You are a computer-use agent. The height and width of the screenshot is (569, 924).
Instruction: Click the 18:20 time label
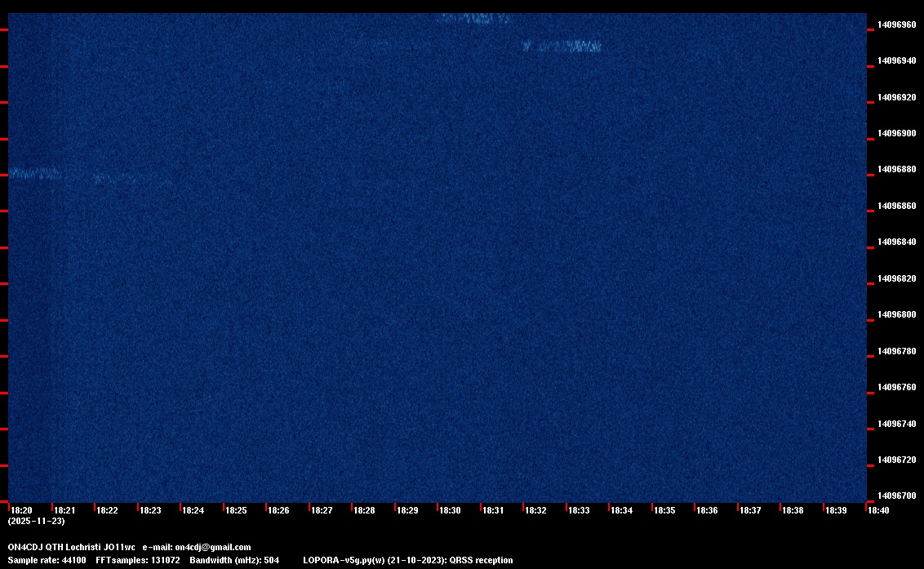[x=22, y=510]
